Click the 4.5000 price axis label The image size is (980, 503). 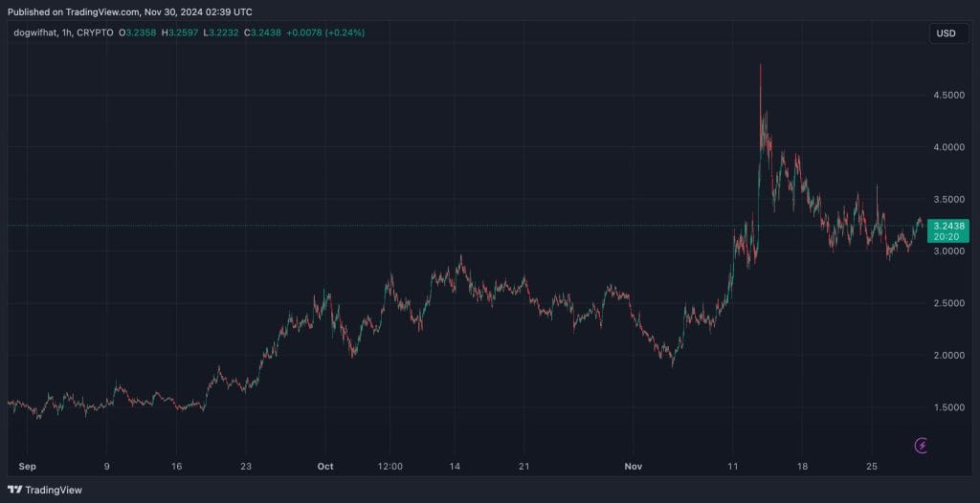[x=948, y=95]
